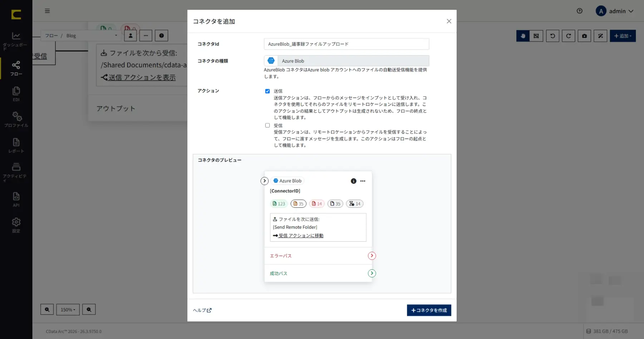Screen dimensions: 644x339
Task: Click the コネクタId input field
Action: pyautogui.click(x=346, y=44)
